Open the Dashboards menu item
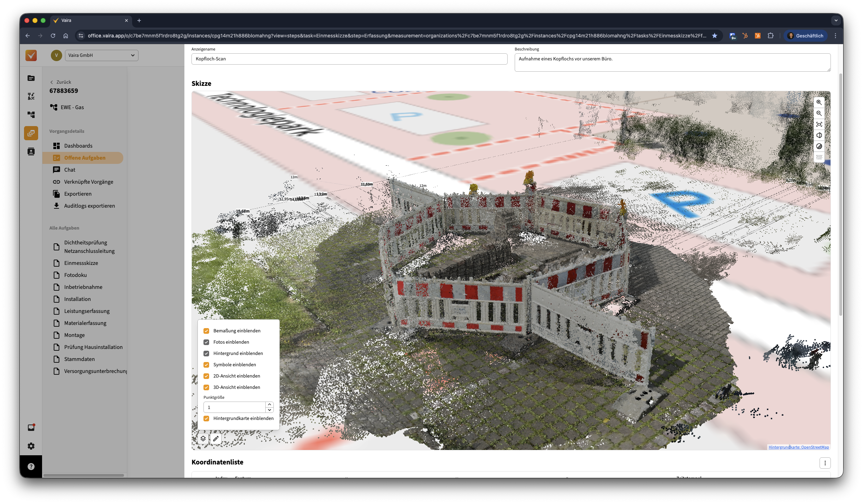863x504 pixels. (78, 146)
